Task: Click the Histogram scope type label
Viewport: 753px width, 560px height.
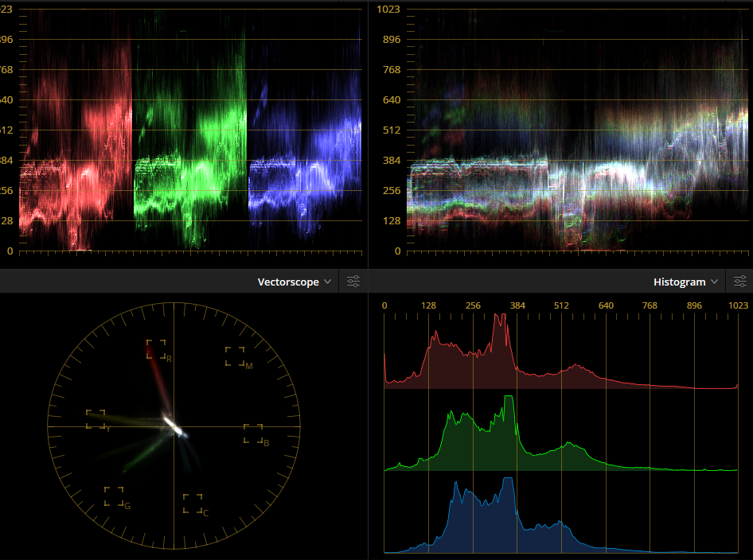Action: 679,282
